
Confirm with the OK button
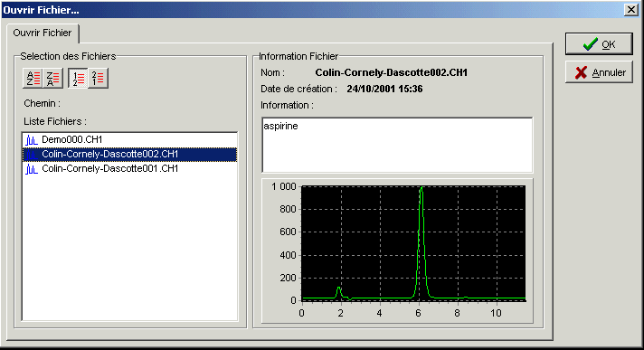[599, 44]
